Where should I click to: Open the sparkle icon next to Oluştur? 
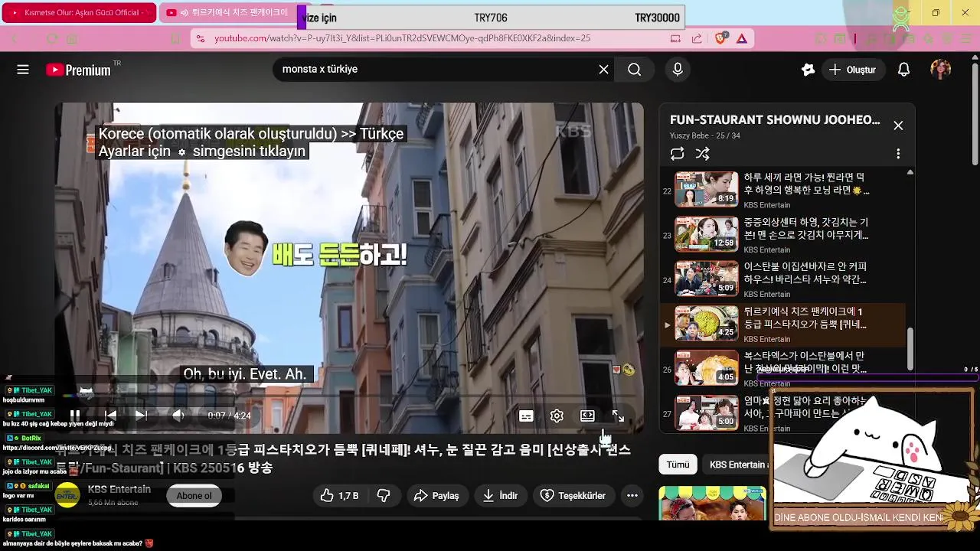(808, 70)
